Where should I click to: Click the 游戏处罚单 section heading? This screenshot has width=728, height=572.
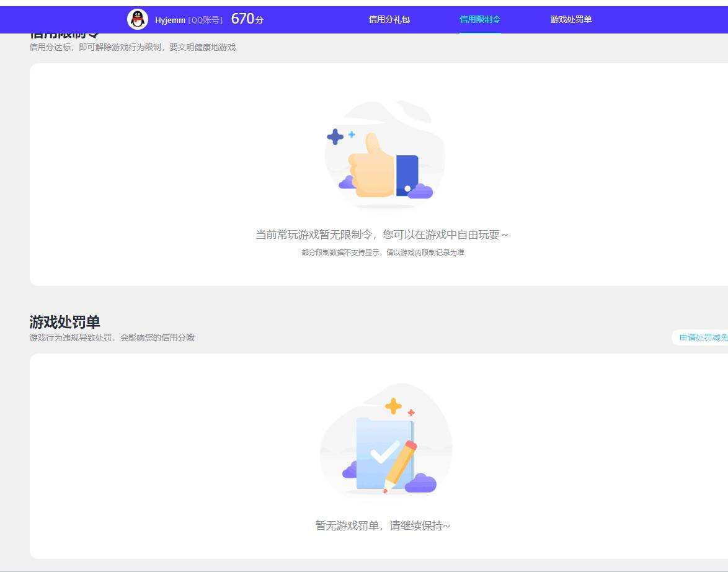[64, 322]
